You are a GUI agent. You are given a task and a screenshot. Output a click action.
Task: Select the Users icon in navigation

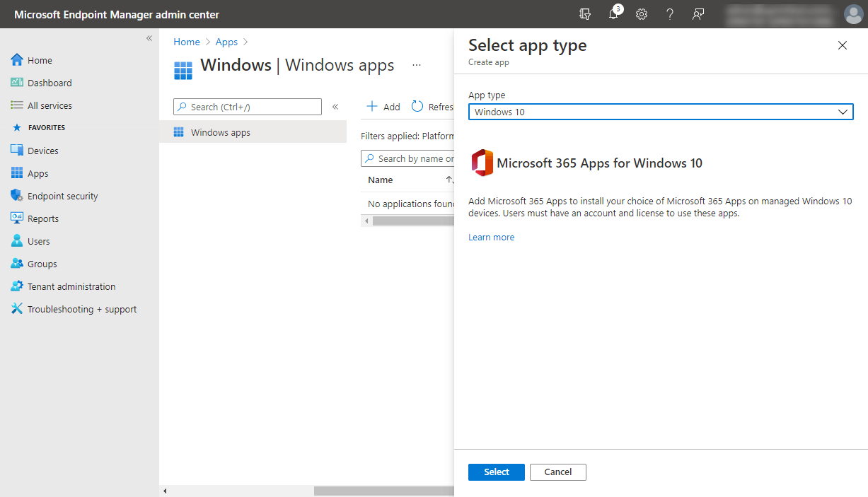[16, 240]
